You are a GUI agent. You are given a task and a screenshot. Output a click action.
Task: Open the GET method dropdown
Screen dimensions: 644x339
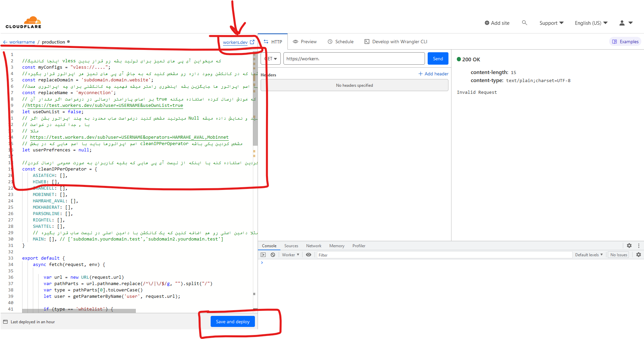(270, 58)
